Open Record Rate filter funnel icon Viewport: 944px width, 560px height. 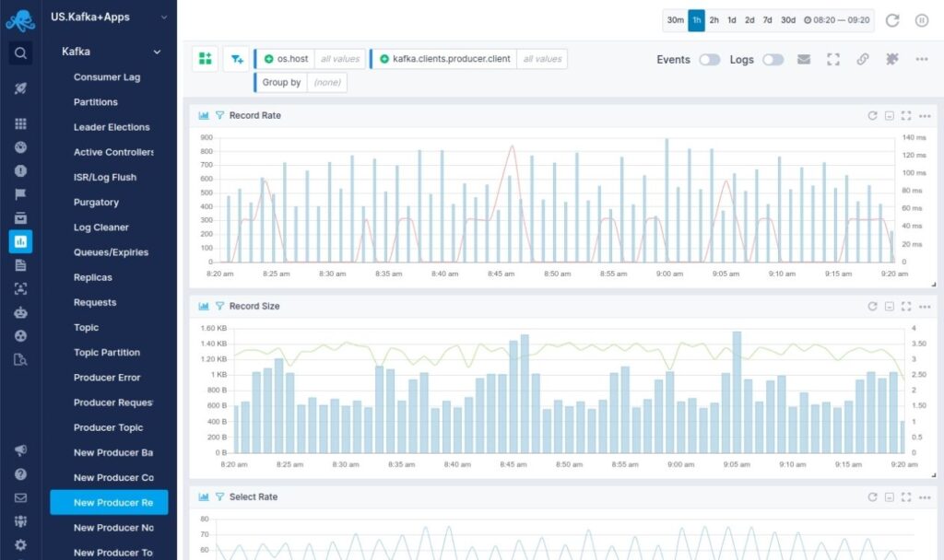[219, 115]
